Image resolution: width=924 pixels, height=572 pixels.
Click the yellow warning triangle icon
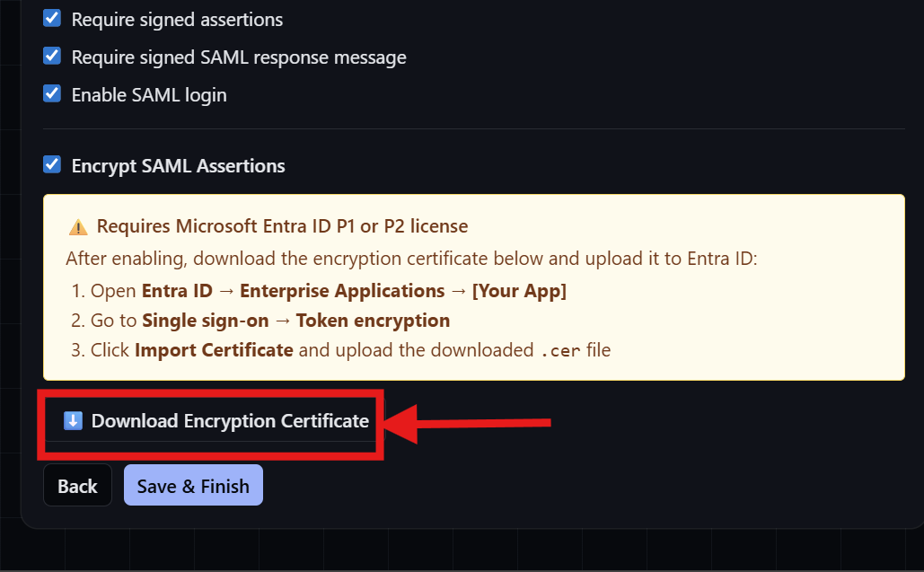[x=78, y=227]
